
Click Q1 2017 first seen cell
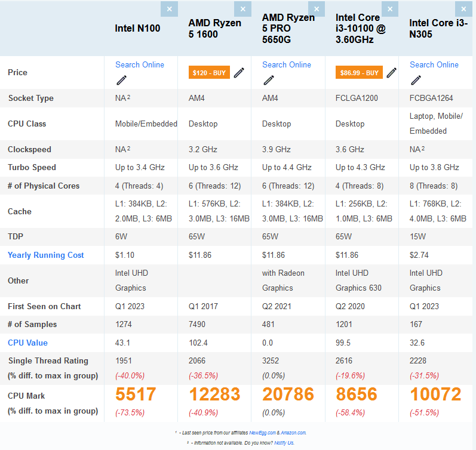pos(203,307)
